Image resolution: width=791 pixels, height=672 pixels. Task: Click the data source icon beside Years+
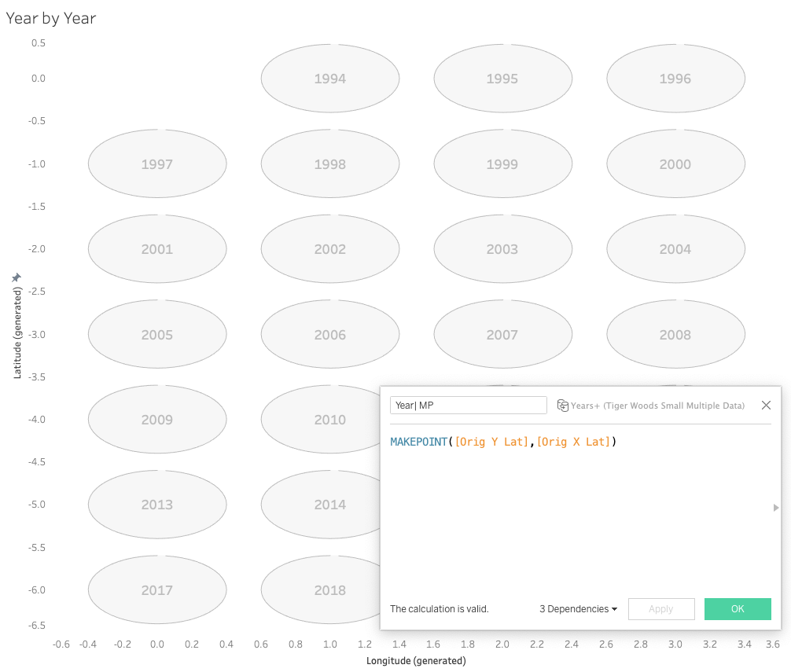click(x=562, y=406)
